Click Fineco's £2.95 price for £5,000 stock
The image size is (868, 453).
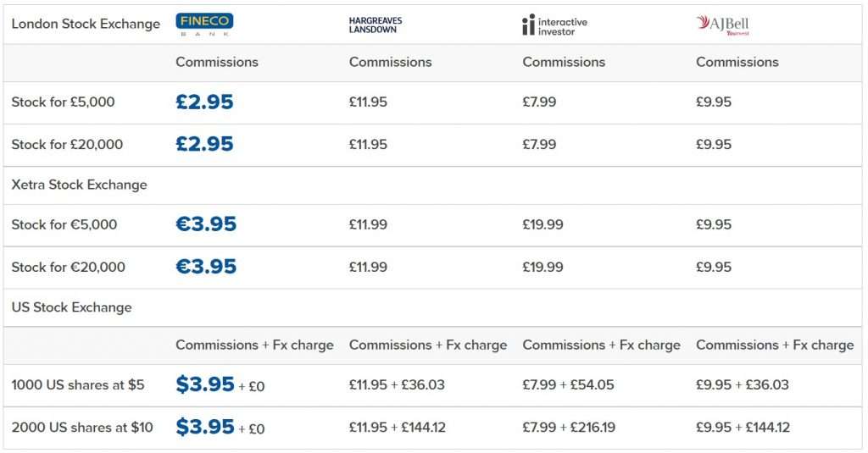coord(205,102)
